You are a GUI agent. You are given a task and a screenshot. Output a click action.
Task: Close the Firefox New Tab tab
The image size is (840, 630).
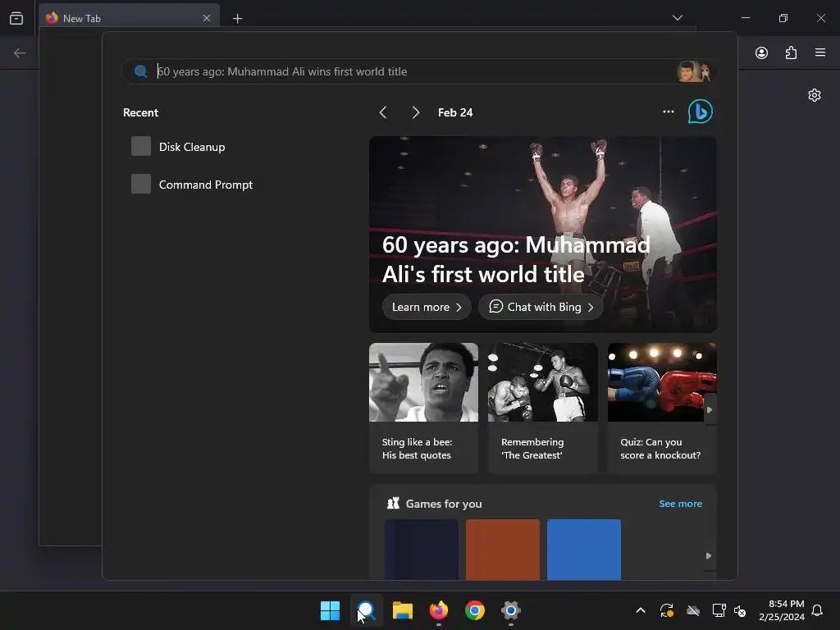pos(207,18)
